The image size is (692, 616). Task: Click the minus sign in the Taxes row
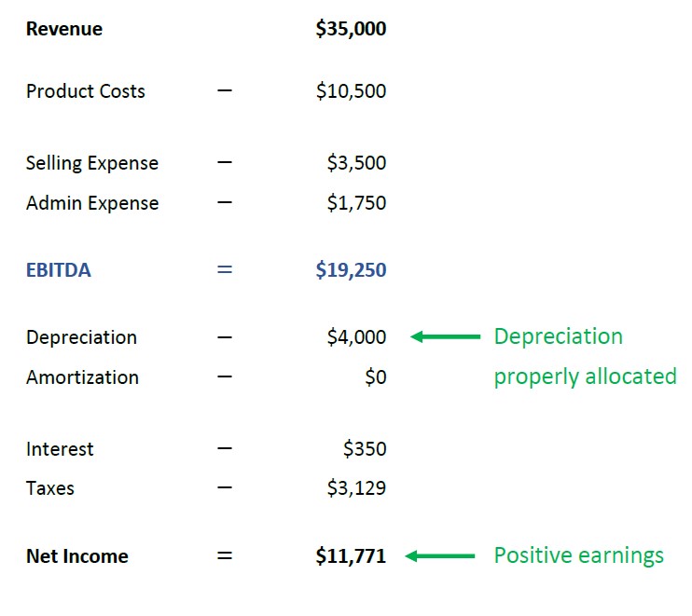(x=224, y=488)
